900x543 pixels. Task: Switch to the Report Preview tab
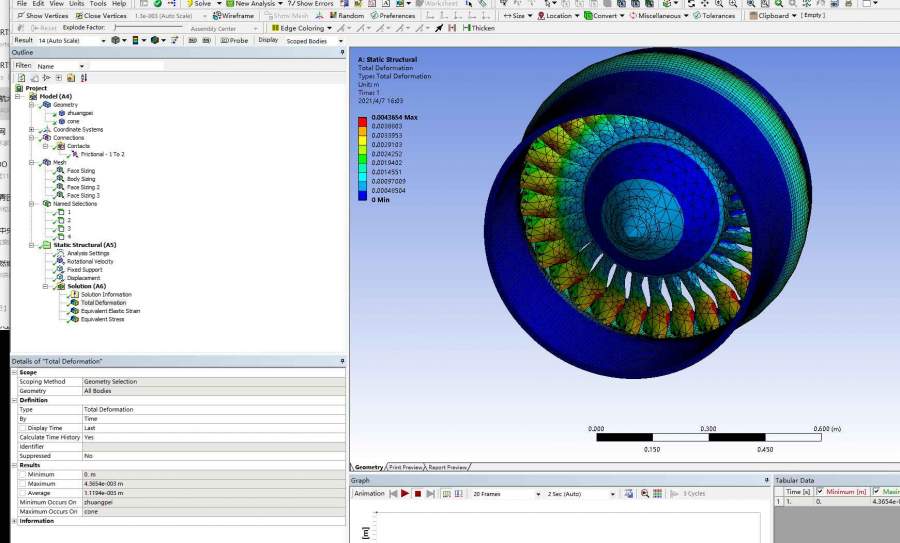tap(447, 467)
